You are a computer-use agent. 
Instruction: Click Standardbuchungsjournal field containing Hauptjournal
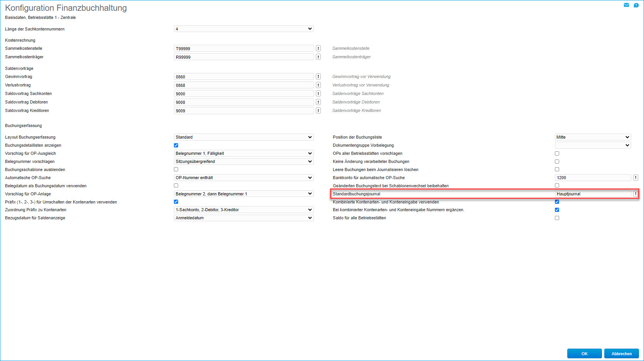coord(593,194)
